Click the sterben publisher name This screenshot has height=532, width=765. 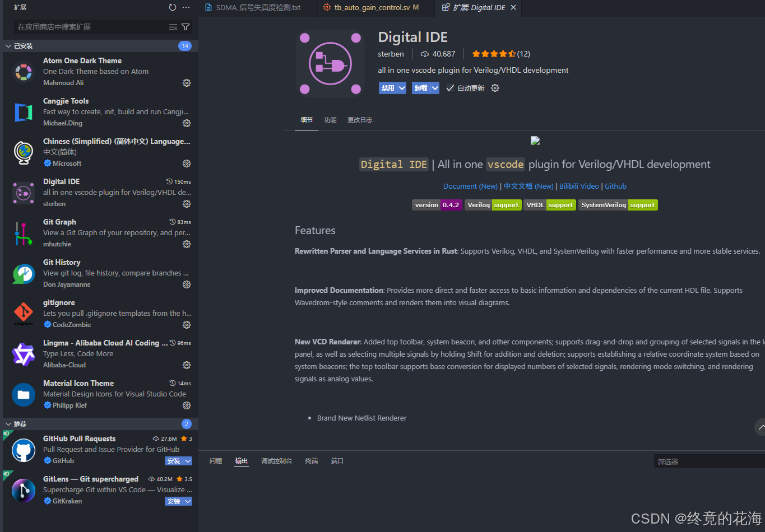391,54
